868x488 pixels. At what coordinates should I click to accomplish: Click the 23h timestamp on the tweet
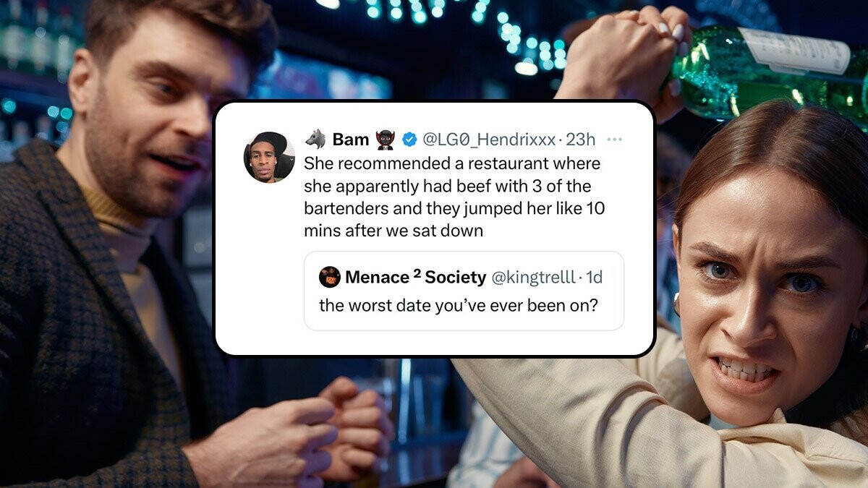pos(580,139)
